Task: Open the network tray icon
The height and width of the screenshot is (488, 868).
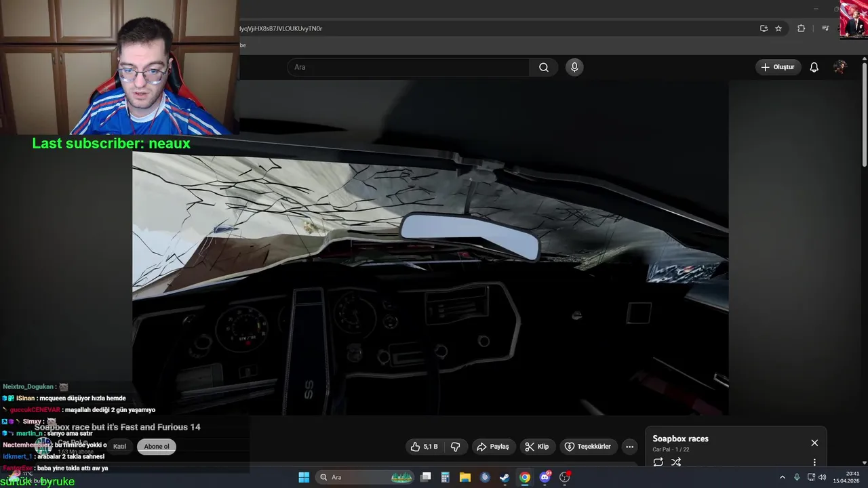Action: pyautogui.click(x=811, y=477)
